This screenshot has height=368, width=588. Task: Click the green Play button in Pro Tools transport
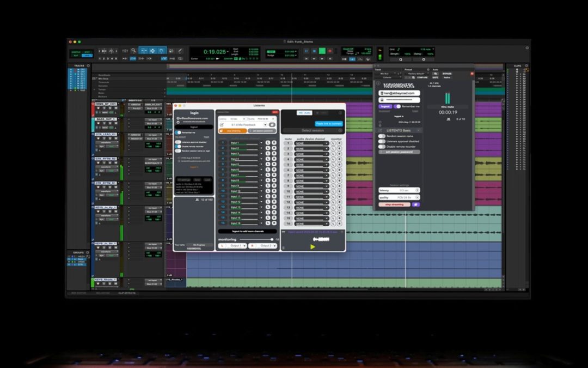point(322,51)
